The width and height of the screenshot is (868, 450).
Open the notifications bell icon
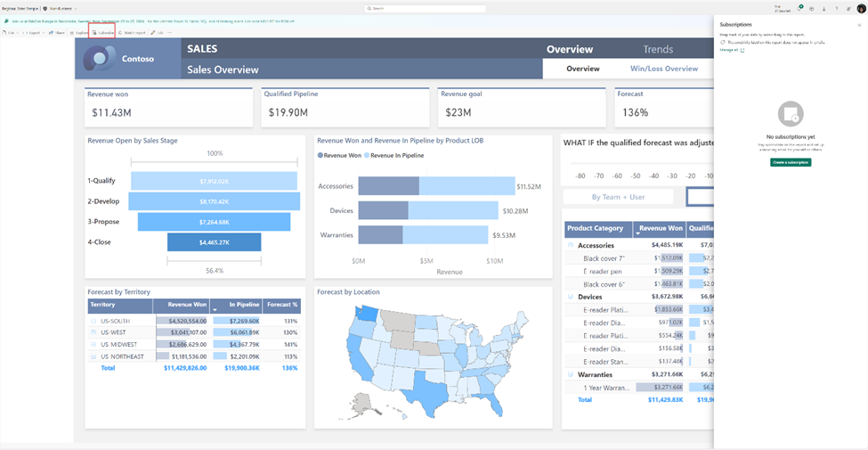tap(800, 8)
